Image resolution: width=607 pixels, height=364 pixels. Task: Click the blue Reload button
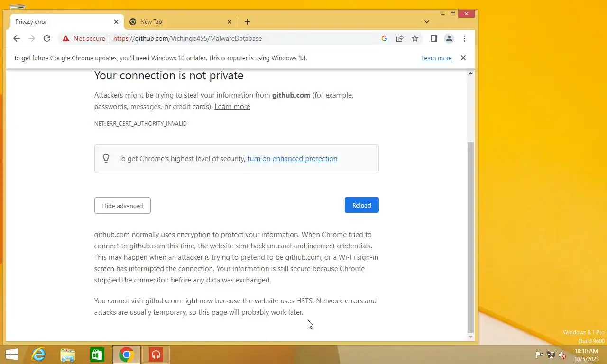point(362,205)
